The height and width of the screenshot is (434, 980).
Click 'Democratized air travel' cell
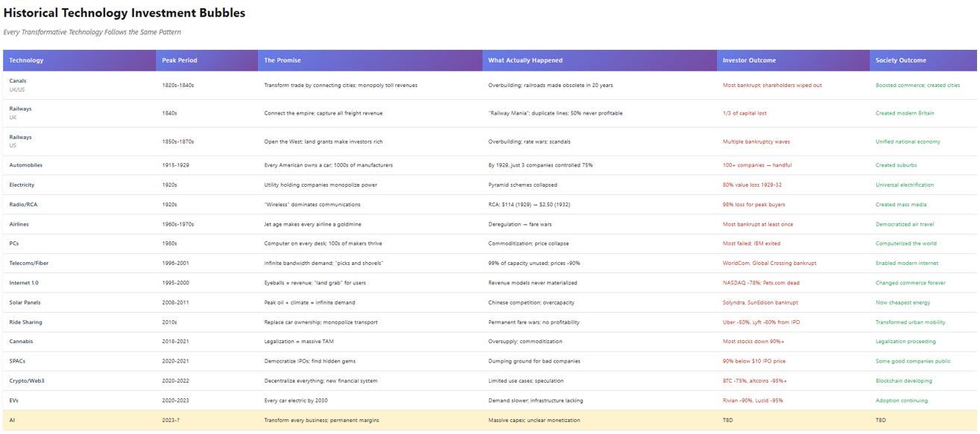pos(923,224)
